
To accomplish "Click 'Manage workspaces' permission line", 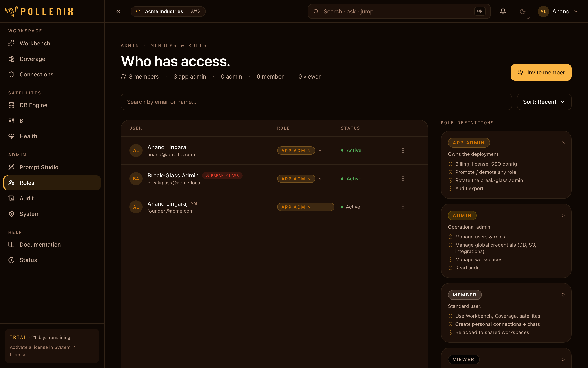I will (x=479, y=260).
